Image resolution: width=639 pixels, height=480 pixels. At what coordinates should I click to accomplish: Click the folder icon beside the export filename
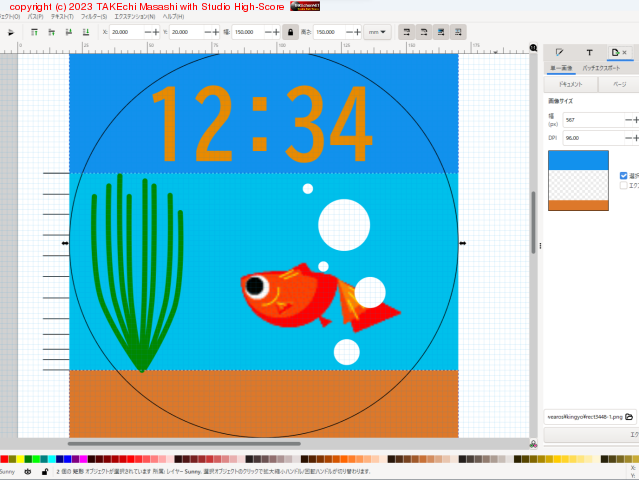coord(629,416)
